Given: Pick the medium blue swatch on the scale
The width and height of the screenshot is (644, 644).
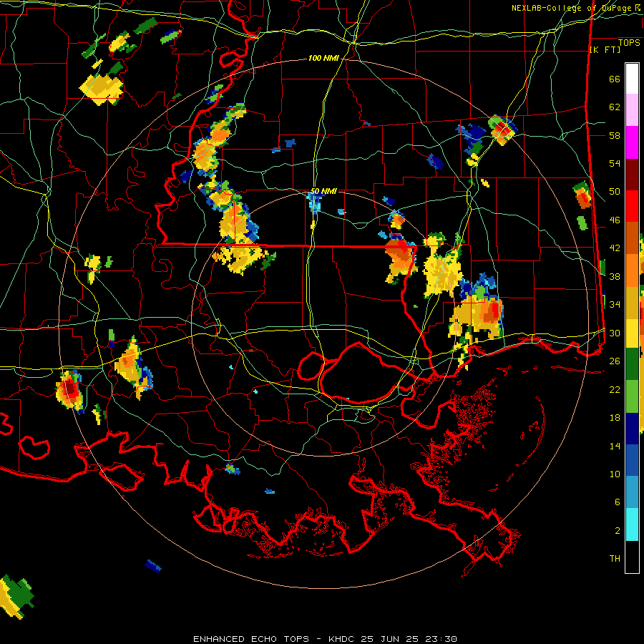Looking at the screenshot, I should (632, 460).
